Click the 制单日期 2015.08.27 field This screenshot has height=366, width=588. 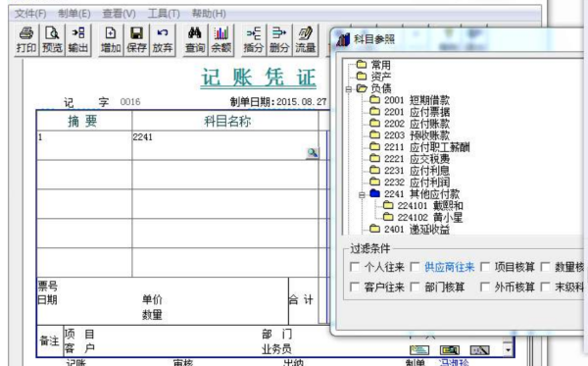pos(278,102)
